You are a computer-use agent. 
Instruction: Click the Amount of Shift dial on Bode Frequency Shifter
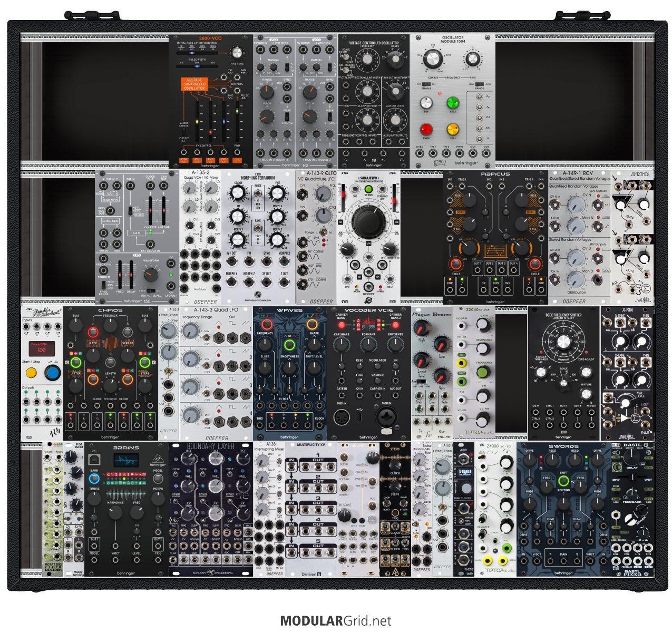(x=563, y=342)
